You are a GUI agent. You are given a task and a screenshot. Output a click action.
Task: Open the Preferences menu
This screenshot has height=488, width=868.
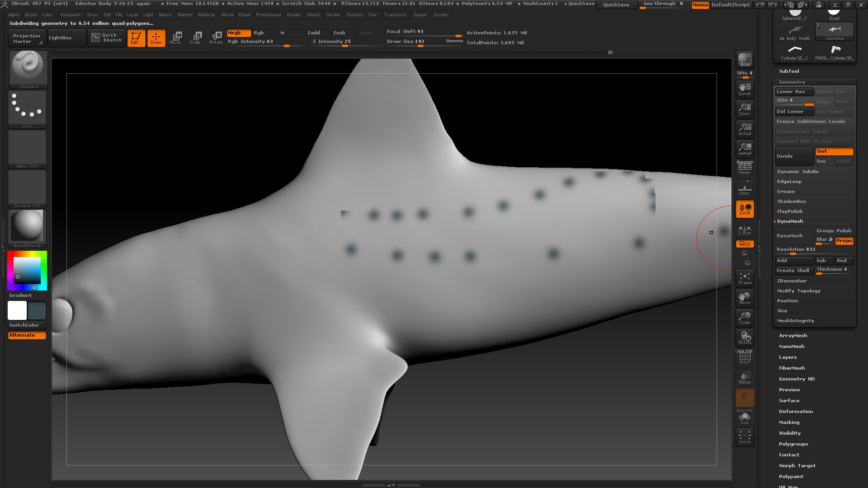(x=269, y=14)
